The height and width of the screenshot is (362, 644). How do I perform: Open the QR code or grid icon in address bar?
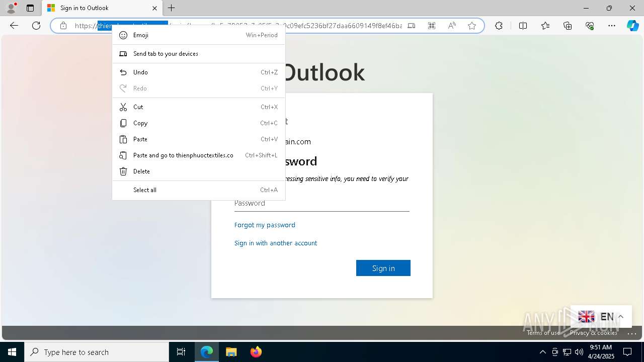tap(432, 26)
